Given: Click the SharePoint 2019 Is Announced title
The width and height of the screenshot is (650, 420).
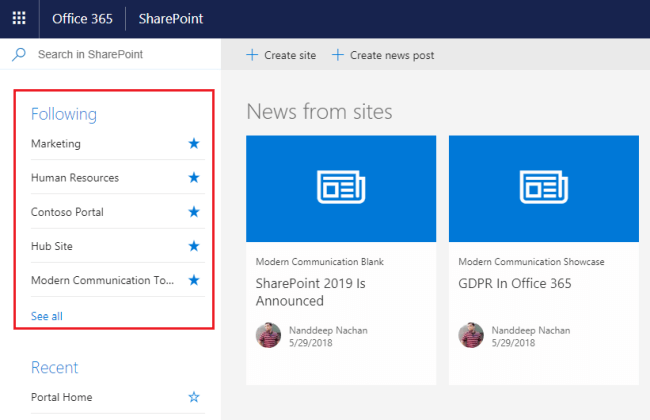Looking at the screenshot, I should 310,292.
